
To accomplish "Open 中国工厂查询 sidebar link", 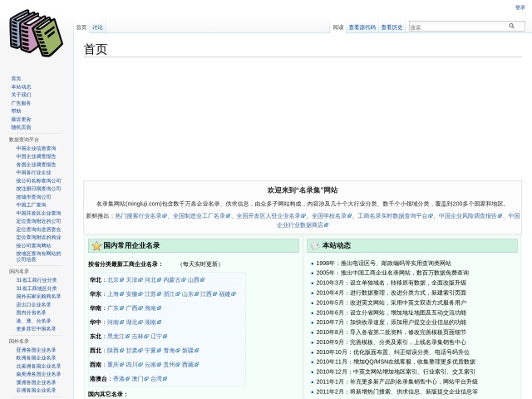I will click(x=31, y=205).
